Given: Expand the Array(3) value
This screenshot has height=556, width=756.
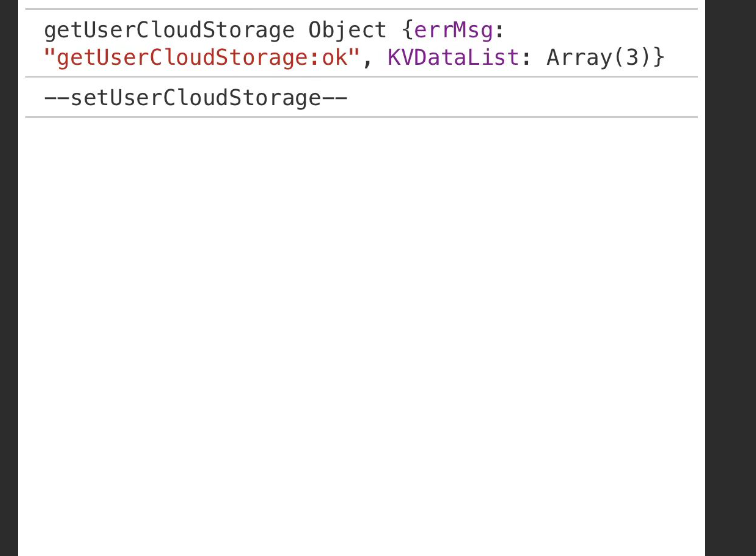Looking at the screenshot, I should click(599, 58).
